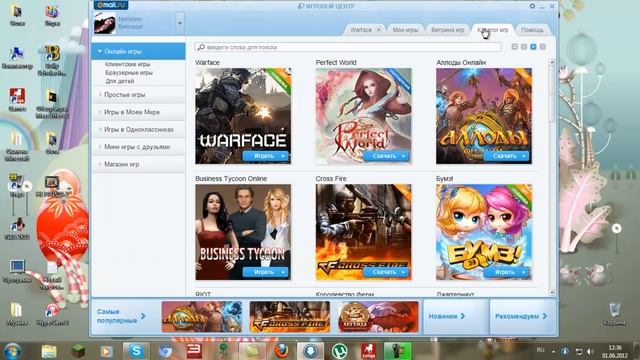640x360 pixels.
Task: Click the Business Tycoon Online title text
Action: pyautogui.click(x=231, y=179)
